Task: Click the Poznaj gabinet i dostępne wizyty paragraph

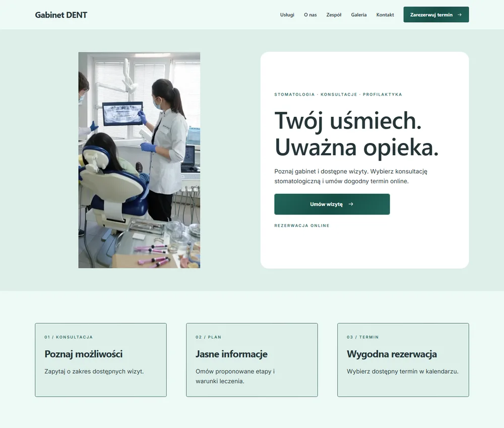Action: pos(351,176)
